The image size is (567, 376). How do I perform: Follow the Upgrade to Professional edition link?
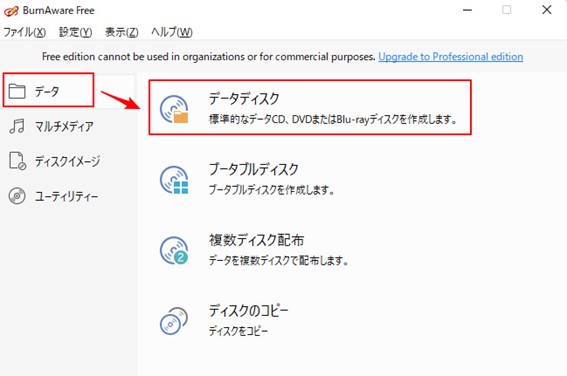click(451, 57)
